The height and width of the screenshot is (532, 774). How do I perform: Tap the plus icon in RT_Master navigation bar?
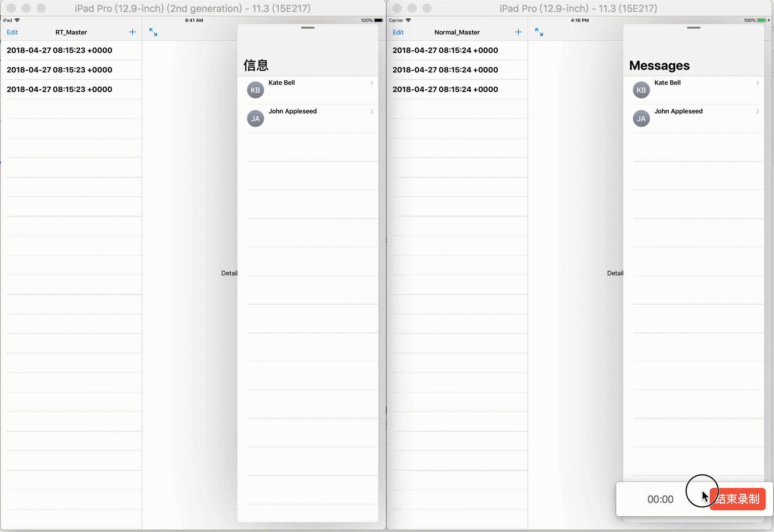click(x=132, y=32)
